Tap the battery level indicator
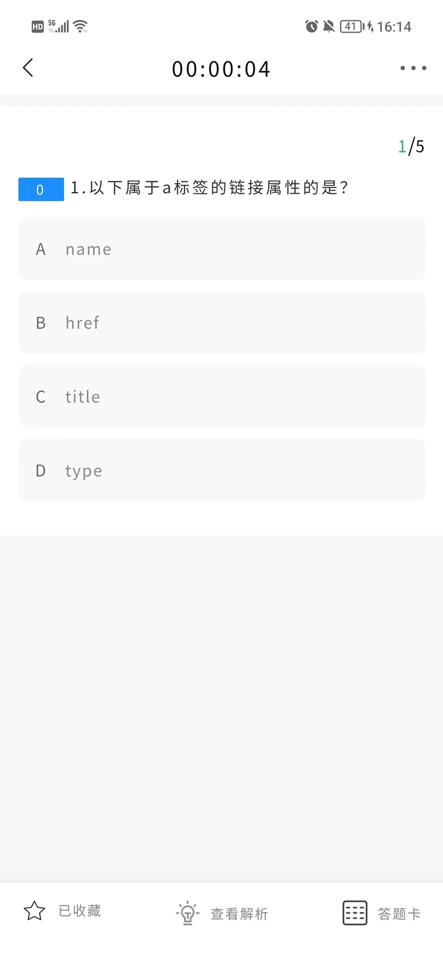 pos(351,26)
